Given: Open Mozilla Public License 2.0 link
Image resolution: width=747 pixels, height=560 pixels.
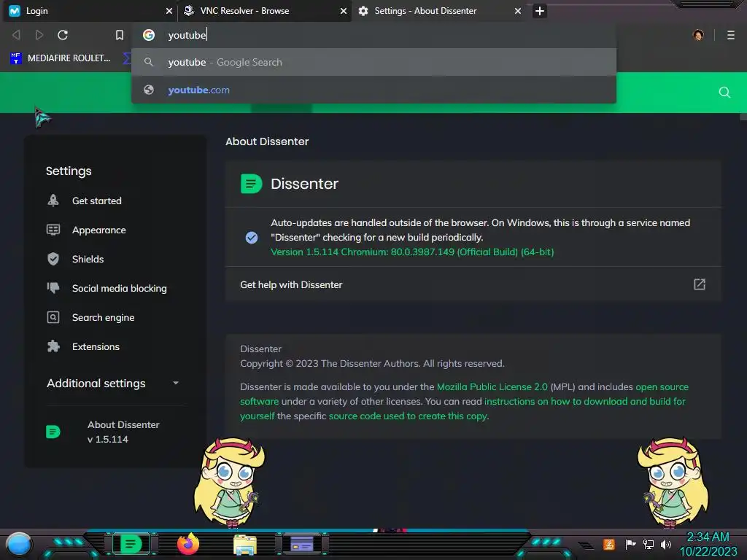Looking at the screenshot, I should (x=492, y=386).
